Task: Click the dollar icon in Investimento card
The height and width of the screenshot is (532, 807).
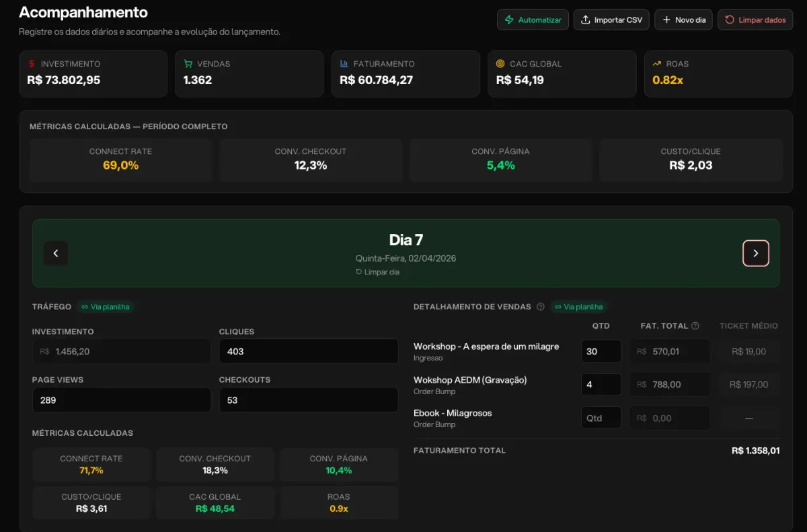Action: 32,64
